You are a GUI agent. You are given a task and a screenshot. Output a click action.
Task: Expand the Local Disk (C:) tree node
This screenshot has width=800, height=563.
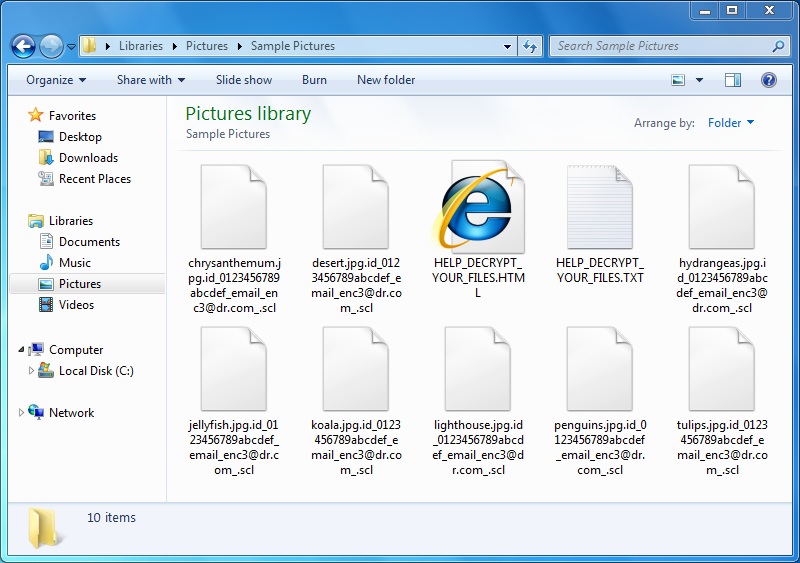pos(32,371)
